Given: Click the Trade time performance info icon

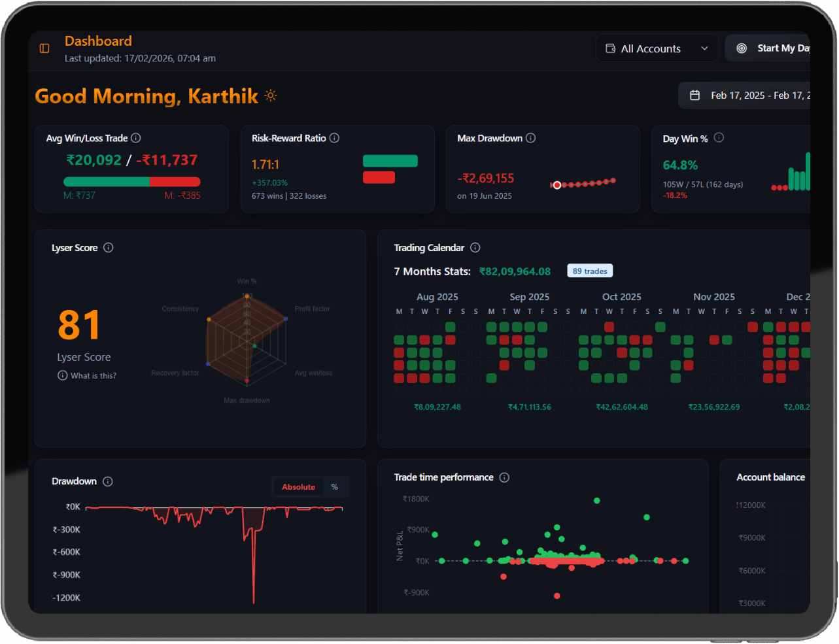Looking at the screenshot, I should pyautogui.click(x=504, y=477).
